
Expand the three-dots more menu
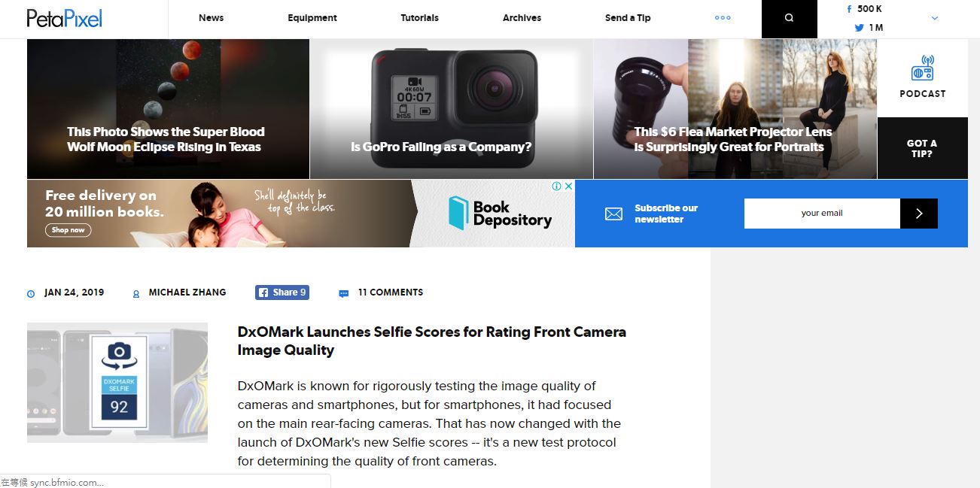click(x=723, y=18)
